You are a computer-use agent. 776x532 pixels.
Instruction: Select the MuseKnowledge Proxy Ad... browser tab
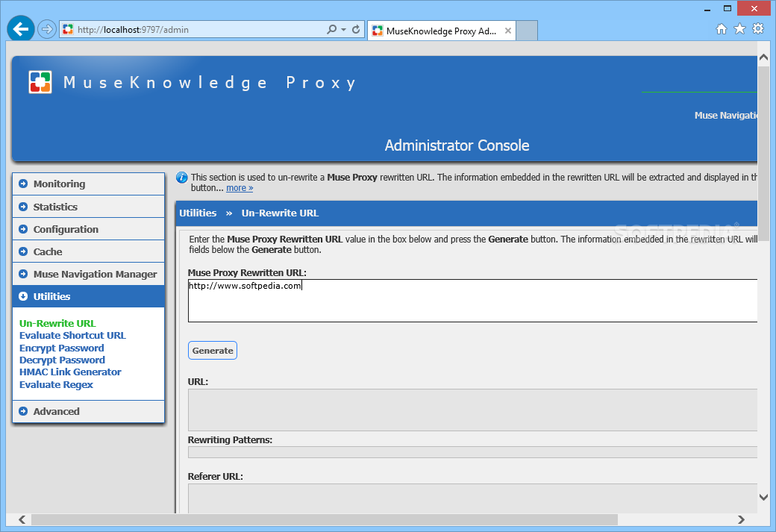(x=442, y=31)
